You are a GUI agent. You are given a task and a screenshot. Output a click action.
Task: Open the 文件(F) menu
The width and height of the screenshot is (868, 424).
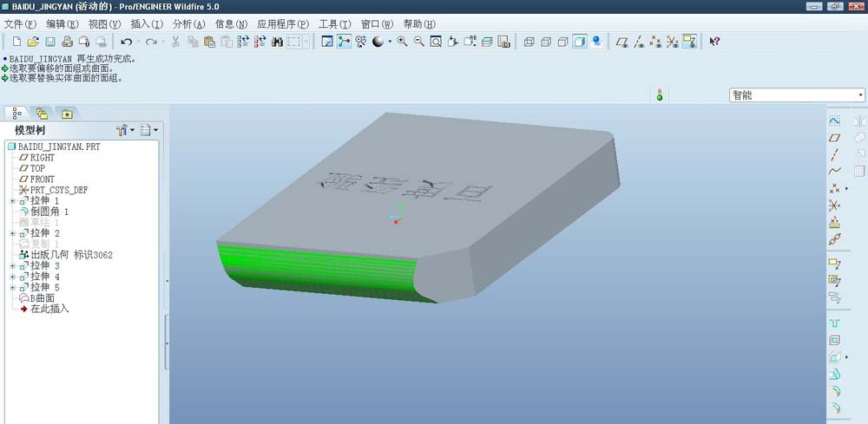click(20, 24)
